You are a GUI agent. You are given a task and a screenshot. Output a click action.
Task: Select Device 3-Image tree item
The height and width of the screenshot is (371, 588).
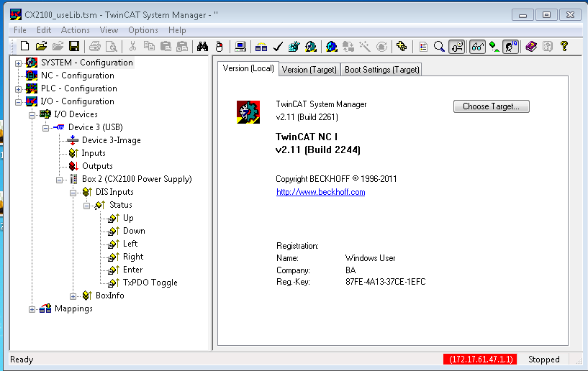tap(111, 140)
